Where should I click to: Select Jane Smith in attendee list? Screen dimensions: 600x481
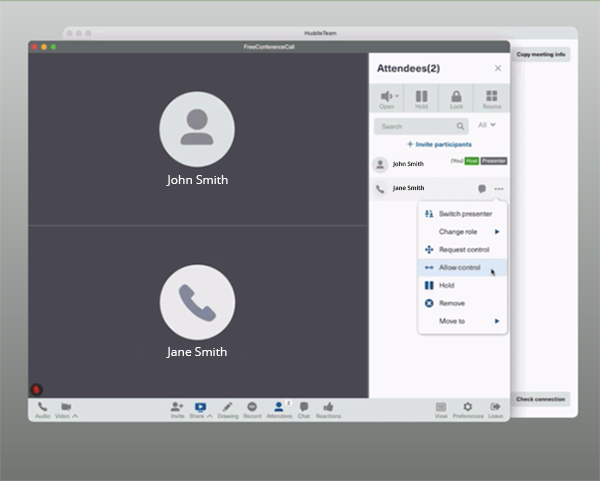click(x=439, y=188)
